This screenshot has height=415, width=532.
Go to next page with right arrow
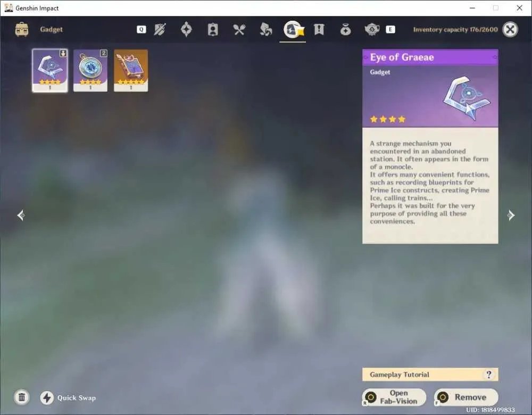coord(511,215)
